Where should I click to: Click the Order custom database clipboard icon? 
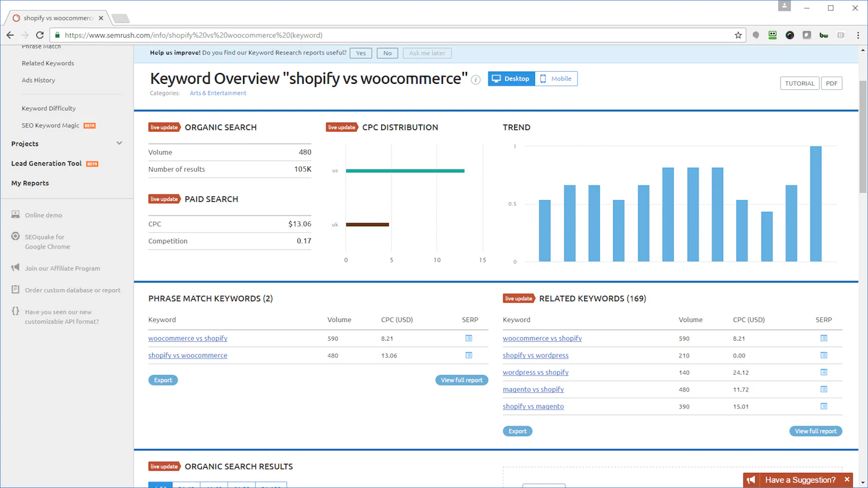16,290
